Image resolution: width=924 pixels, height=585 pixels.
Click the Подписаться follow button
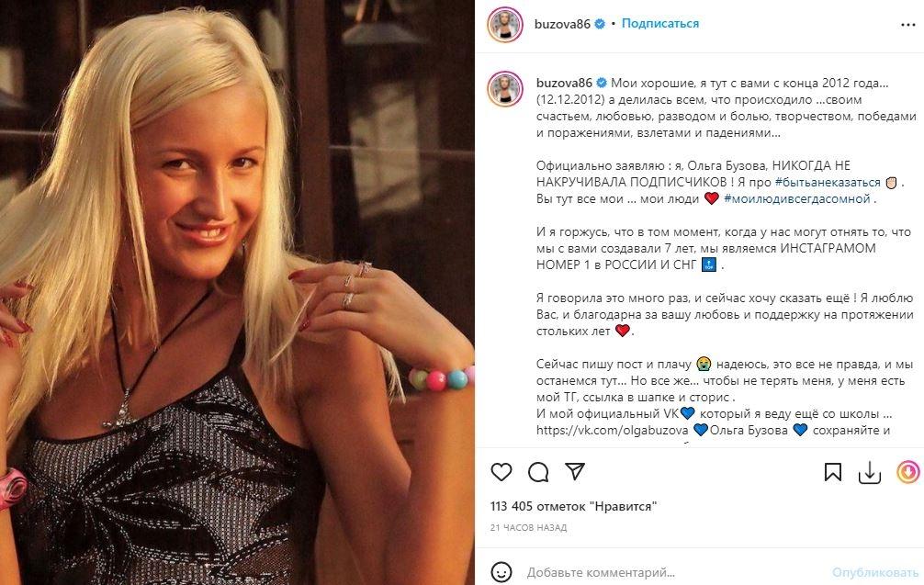click(660, 24)
